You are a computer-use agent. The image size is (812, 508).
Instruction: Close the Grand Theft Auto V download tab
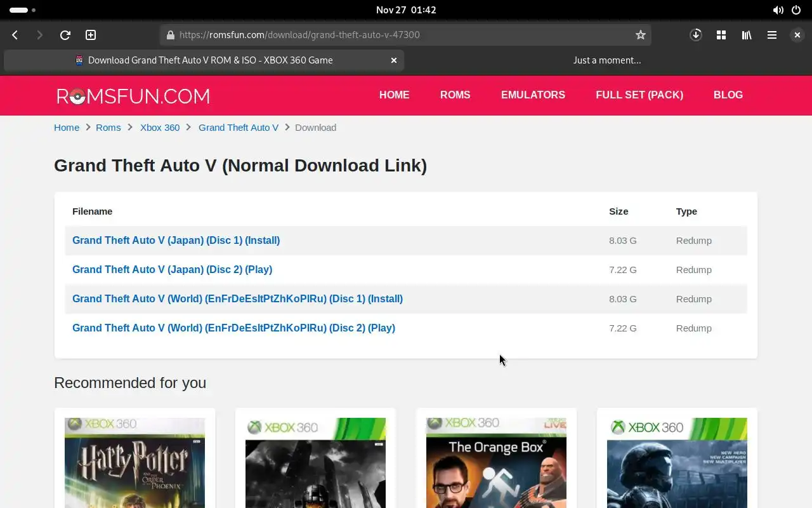(394, 60)
